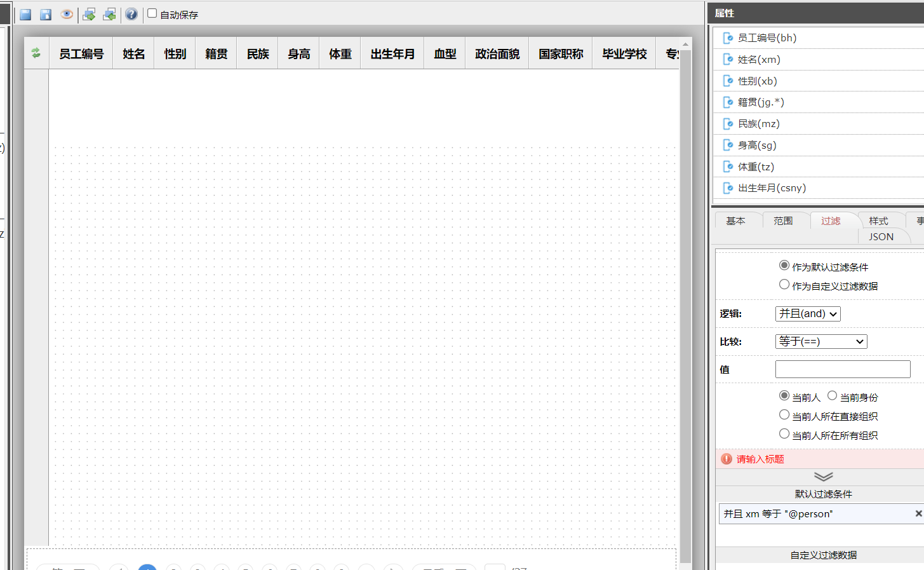Click the 值 input field
Viewport: 924px width, 570px height.
pos(843,369)
